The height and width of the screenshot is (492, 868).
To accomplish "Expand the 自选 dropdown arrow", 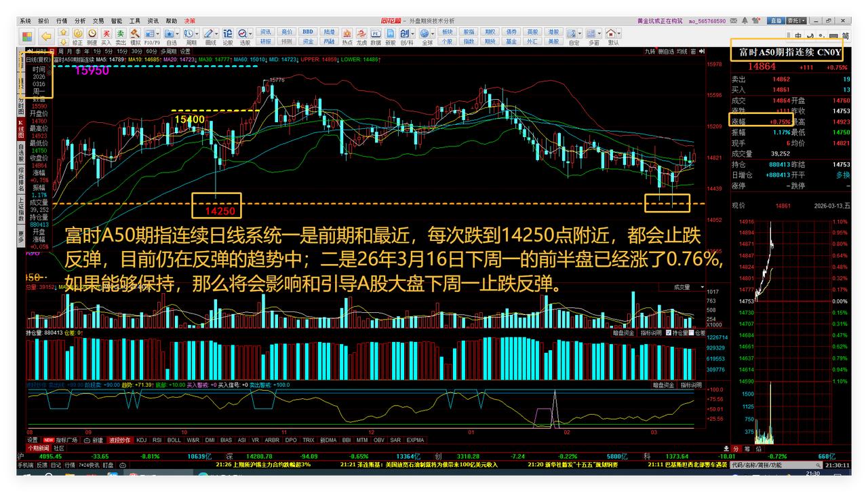I will [x=178, y=33].
